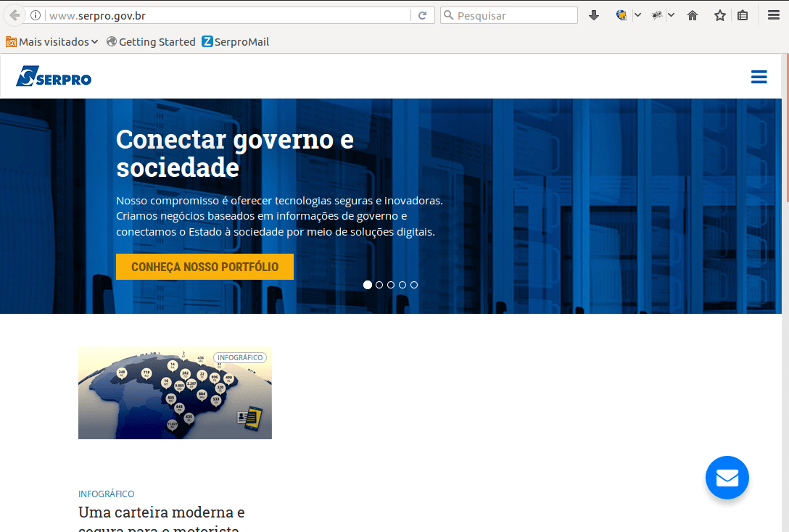Open SerproMail from the bookmarks bar
This screenshot has width=789, height=532.
[235, 41]
